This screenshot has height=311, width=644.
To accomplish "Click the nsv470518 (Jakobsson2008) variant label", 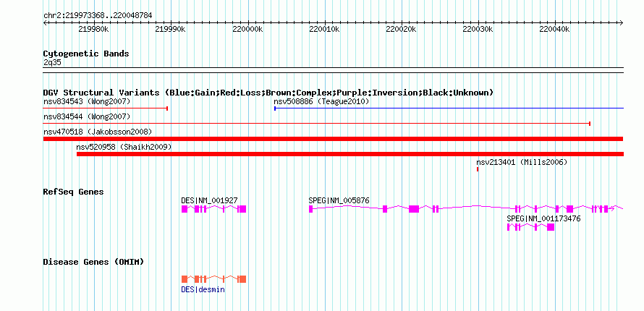I will coord(98,132).
